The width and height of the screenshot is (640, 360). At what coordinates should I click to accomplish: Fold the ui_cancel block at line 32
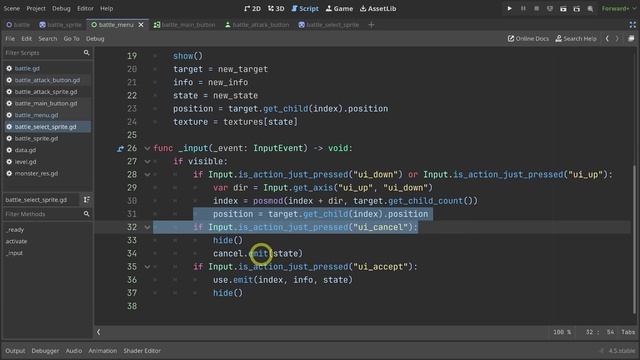147,227
